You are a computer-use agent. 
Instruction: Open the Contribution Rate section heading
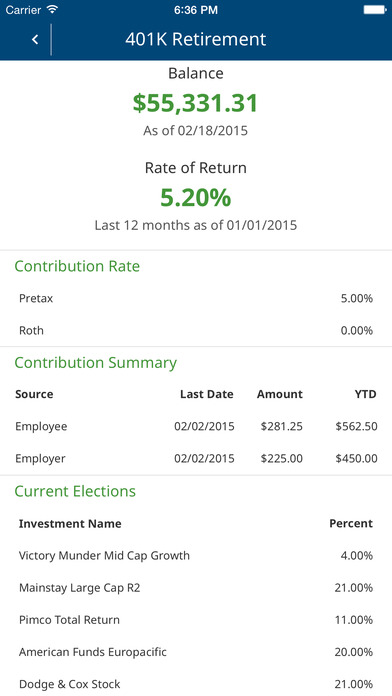click(x=77, y=266)
